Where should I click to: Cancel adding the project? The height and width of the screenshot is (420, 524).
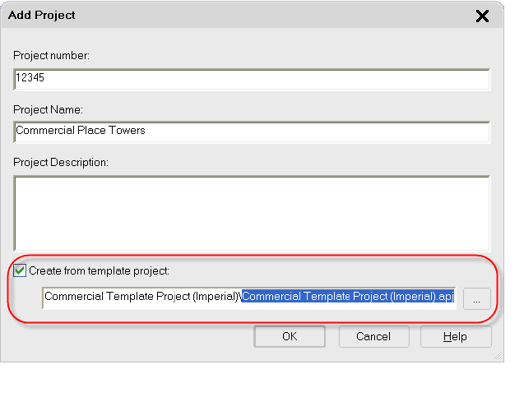[373, 336]
